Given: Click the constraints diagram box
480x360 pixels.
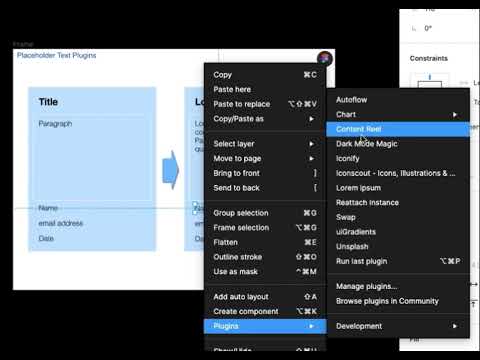Looking at the screenshot, I should click(x=430, y=80).
